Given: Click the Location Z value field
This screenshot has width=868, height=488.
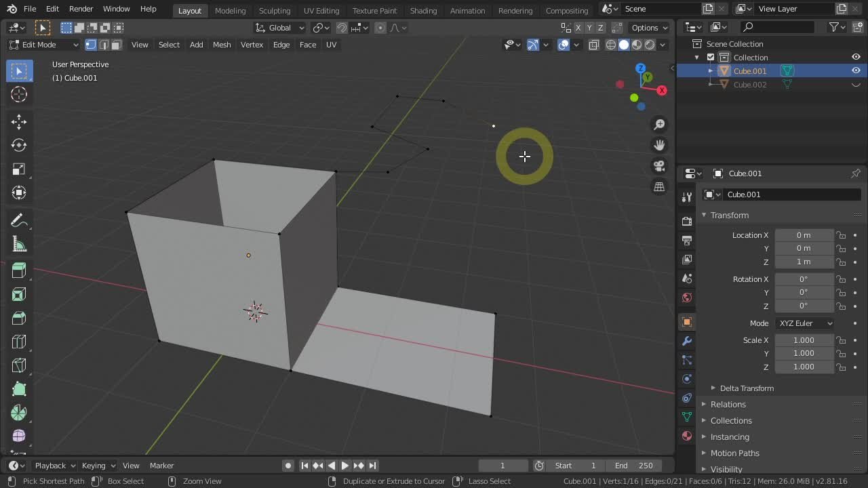Looking at the screenshot, I should [804, 262].
